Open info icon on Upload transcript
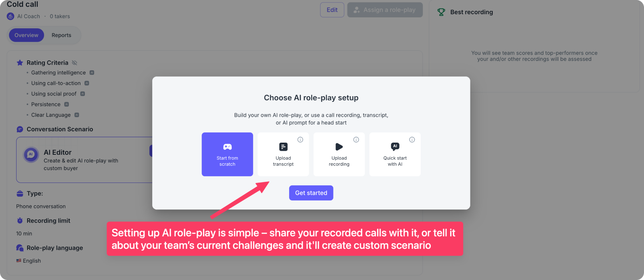 300,140
